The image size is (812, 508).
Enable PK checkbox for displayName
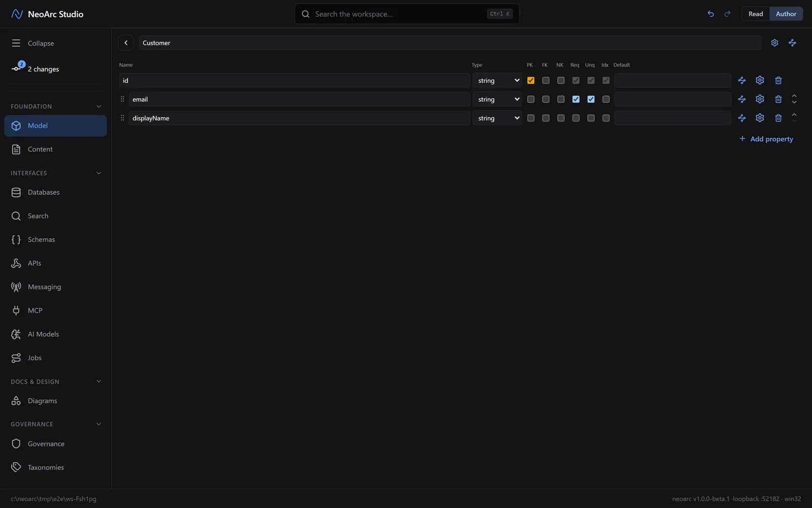pos(531,118)
